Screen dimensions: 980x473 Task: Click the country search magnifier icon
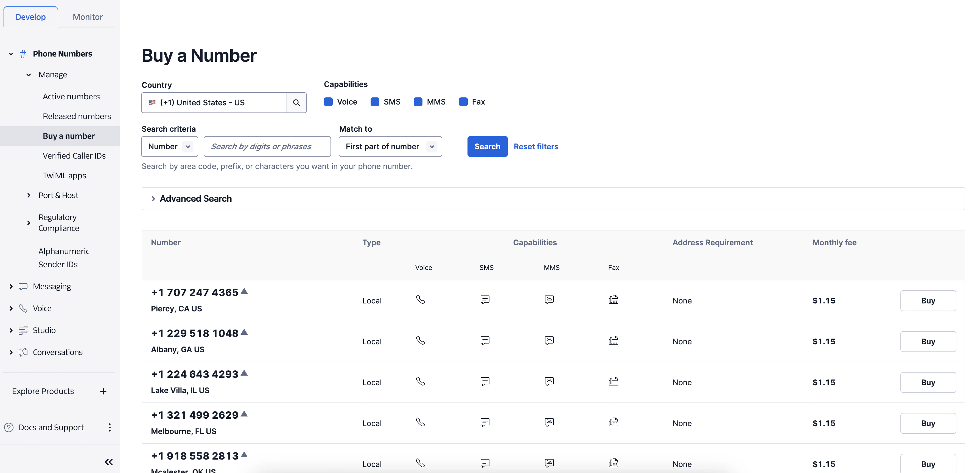pyautogui.click(x=296, y=102)
